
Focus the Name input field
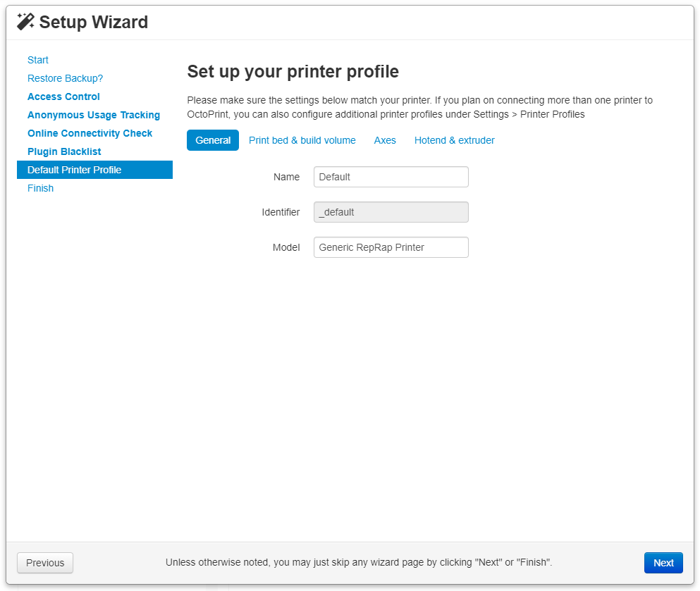pyautogui.click(x=391, y=177)
